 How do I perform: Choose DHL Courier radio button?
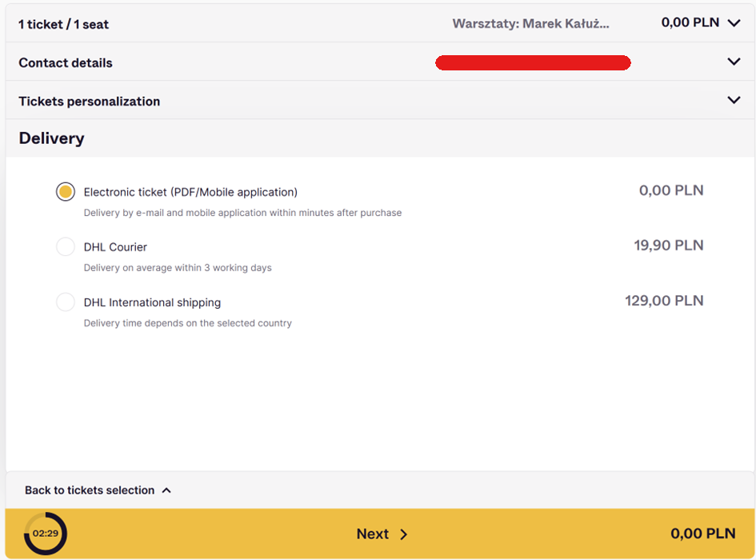click(65, 246)
